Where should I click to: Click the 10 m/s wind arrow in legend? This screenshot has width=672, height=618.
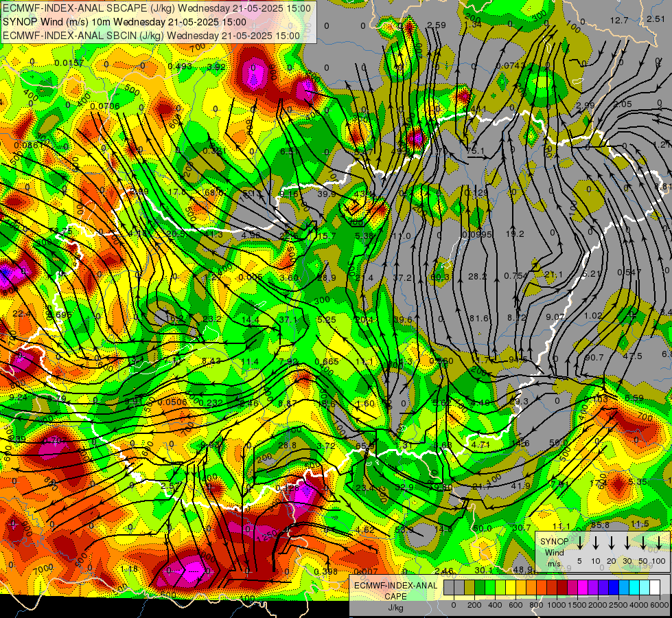[595, 542]
